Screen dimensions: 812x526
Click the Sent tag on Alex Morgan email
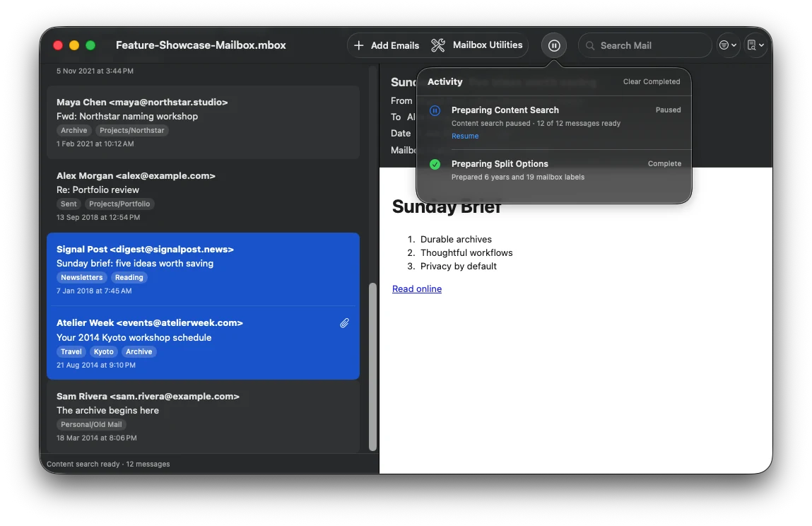pos(69,204)
